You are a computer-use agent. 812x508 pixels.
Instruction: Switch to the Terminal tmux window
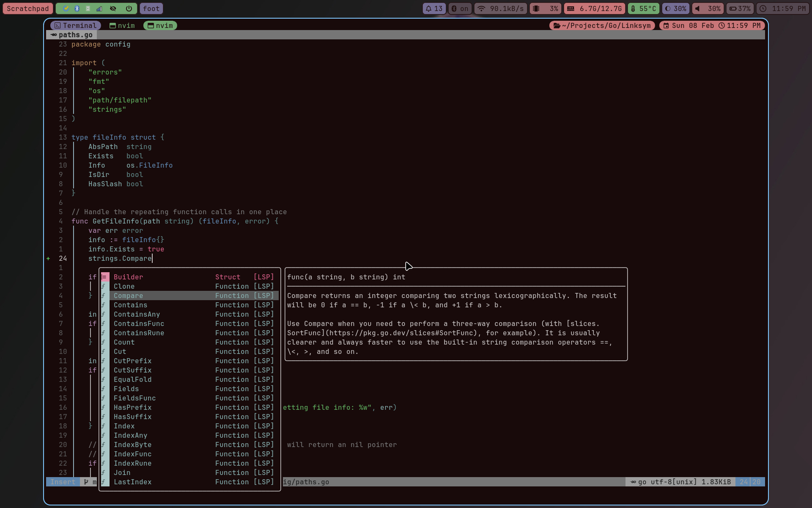point(75,25)
